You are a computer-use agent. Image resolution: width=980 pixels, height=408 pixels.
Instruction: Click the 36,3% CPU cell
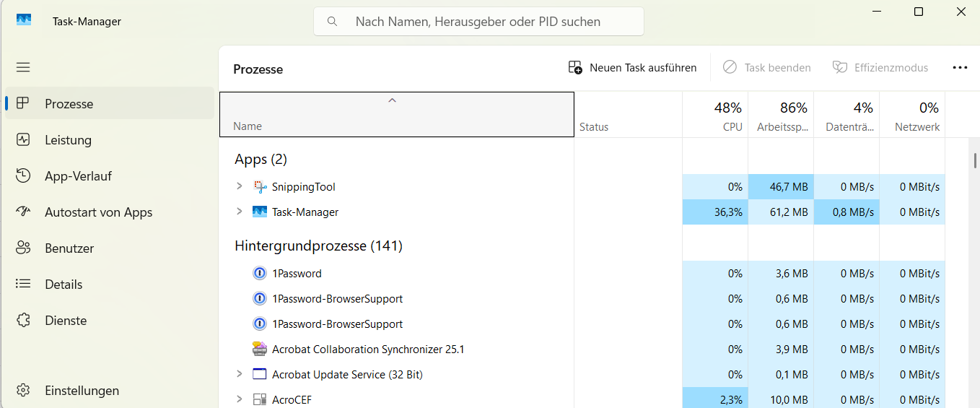[715, 212]
